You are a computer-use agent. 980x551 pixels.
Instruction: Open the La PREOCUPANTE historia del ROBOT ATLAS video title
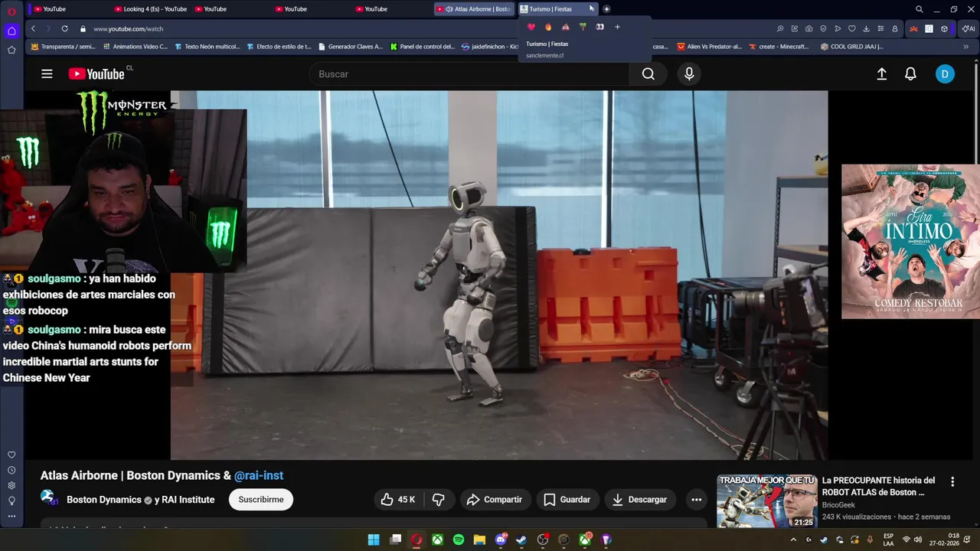pos(879,486)
